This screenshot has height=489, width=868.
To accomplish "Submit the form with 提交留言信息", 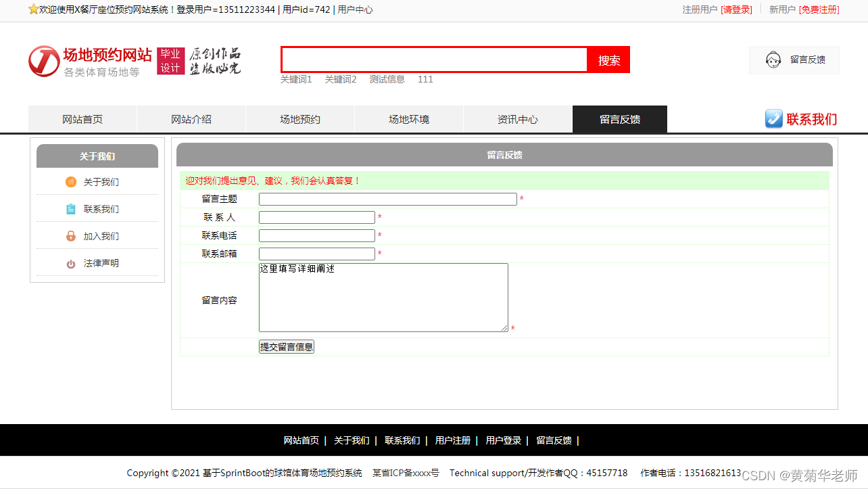I will [x=287, y=347].
